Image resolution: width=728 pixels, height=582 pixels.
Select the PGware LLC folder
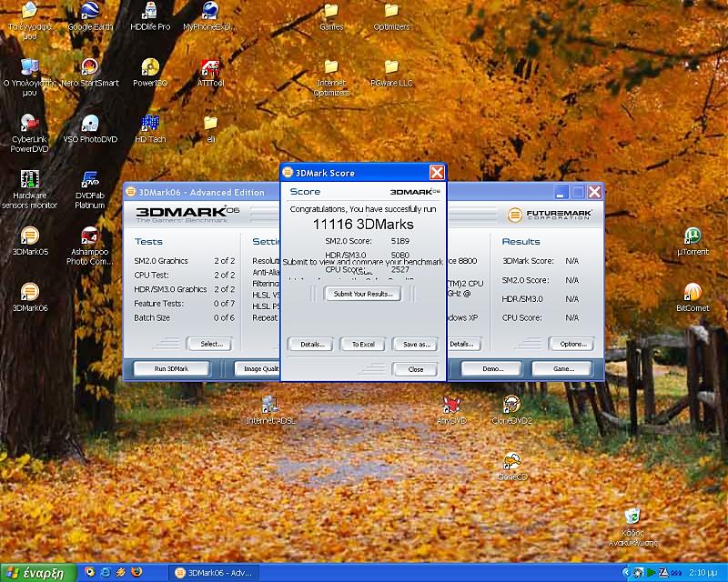coord(391,73)
